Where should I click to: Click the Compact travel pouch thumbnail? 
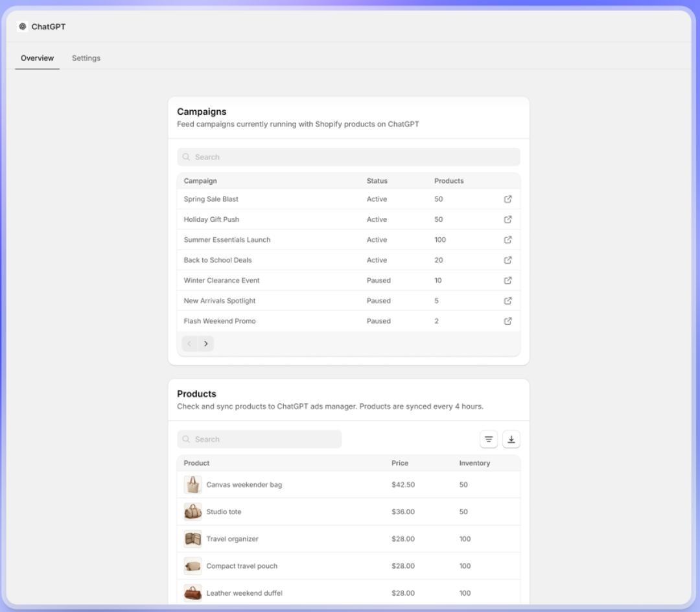point(193,566)
